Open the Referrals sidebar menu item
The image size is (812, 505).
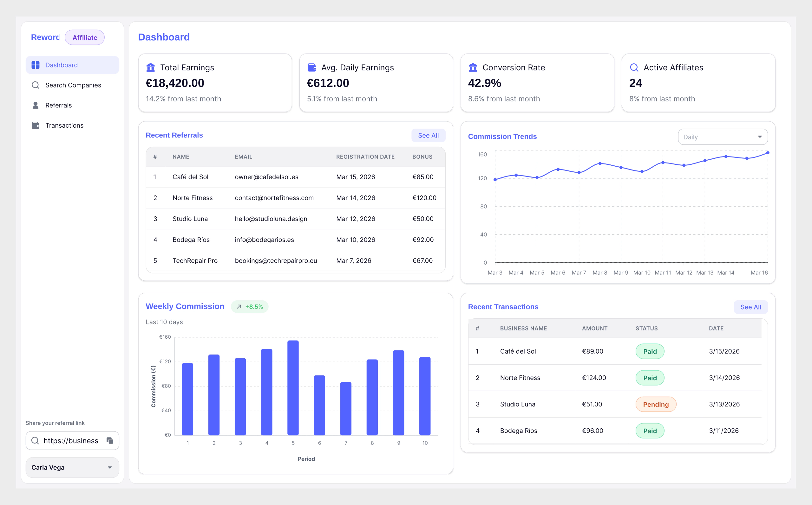click(x=58, y=105)
